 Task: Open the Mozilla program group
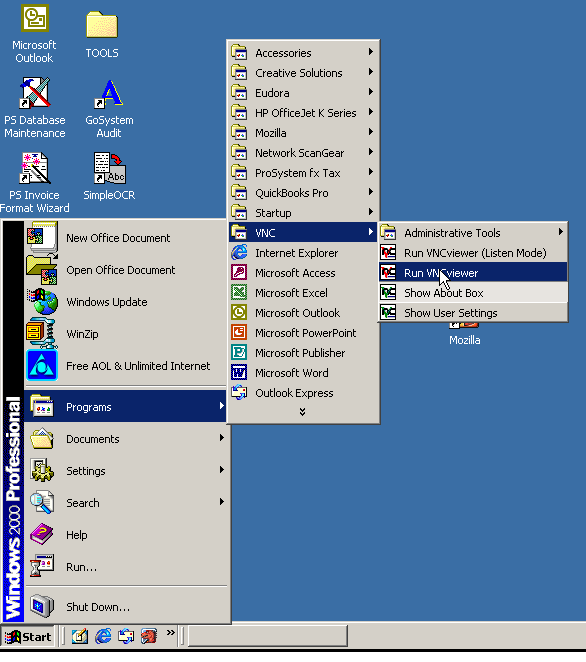[303, 133]
